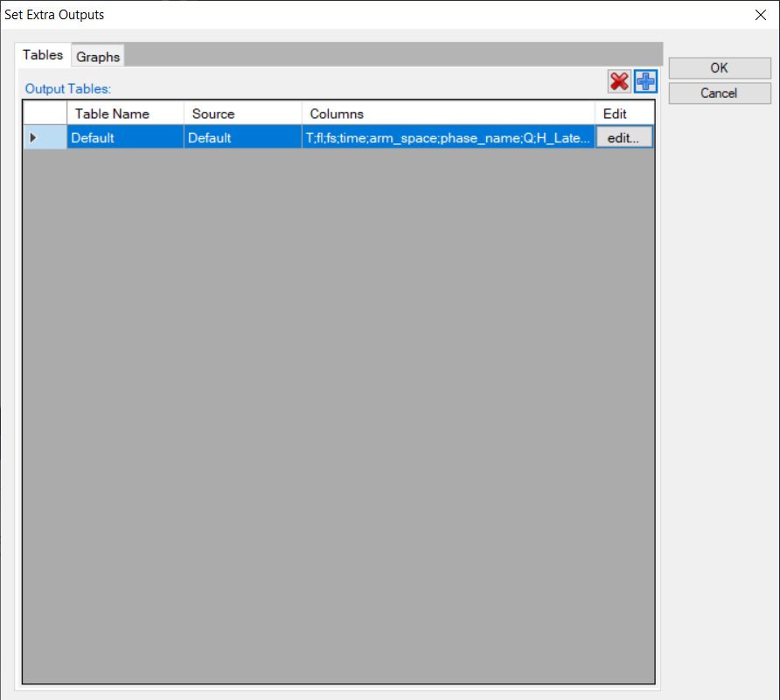Switch to the Graphs tab
The width and height of the screenshot is (780, 700).
(x=98, y=57)
